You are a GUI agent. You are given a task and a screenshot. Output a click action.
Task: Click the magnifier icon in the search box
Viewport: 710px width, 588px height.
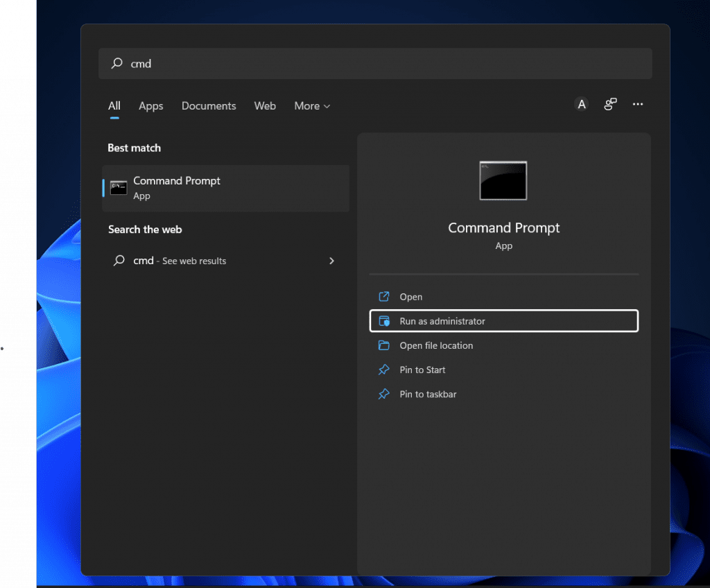pyautogui.click(x=116, y=63)
